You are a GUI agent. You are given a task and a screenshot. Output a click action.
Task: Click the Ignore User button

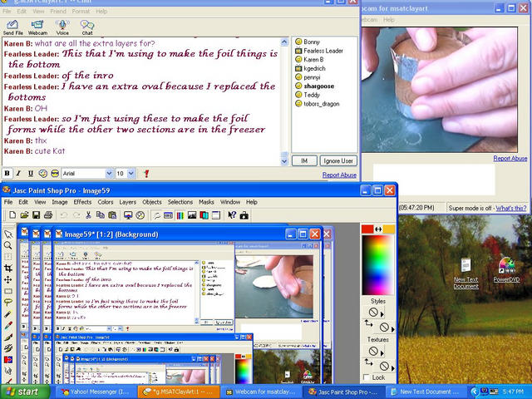[x=338, y=160]
